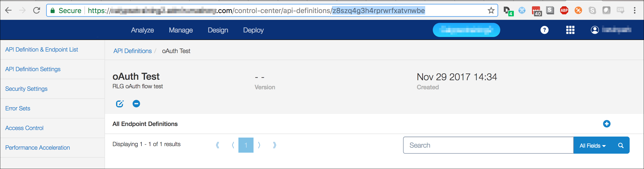This screenshot has height=169, width=644.
Task: Expand the All Fields search dropdown
Action: (592, 145)
